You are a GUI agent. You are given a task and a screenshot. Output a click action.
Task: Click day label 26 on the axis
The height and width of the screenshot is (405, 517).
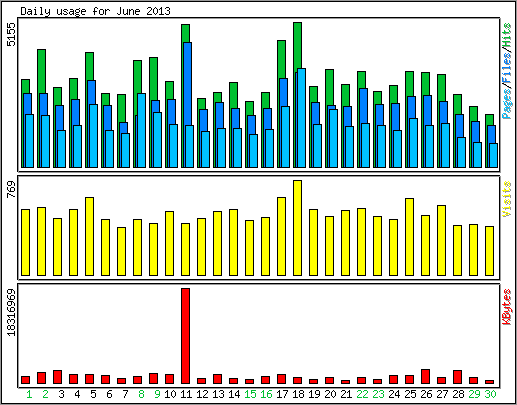426,395
